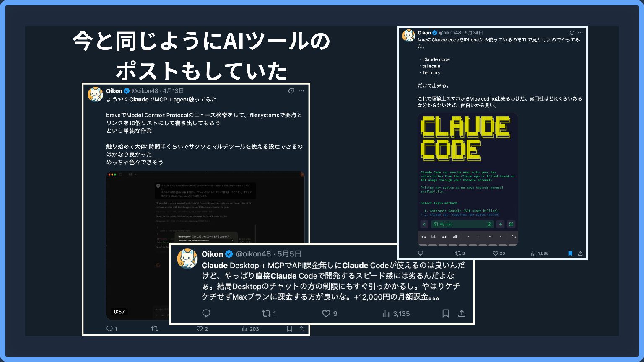Like the 5月5日 post showing 9 likes
This screenshot has width=644, height=362.
[x=330, y=313]
